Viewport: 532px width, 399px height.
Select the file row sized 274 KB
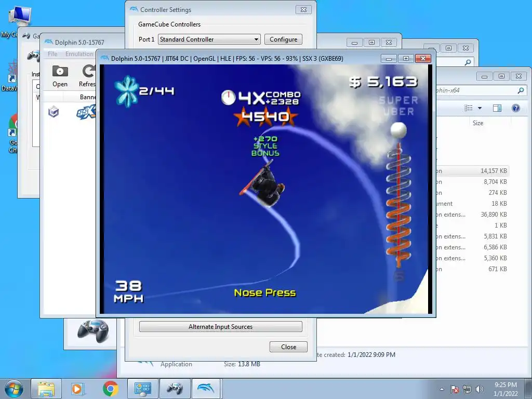click(472, 193)
